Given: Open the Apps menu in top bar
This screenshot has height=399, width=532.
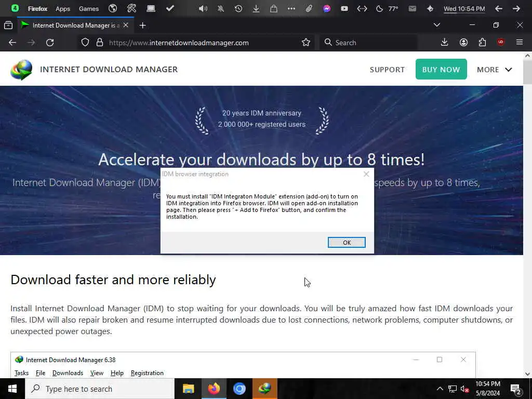Looking at the screenshot, I should point(63,9).
